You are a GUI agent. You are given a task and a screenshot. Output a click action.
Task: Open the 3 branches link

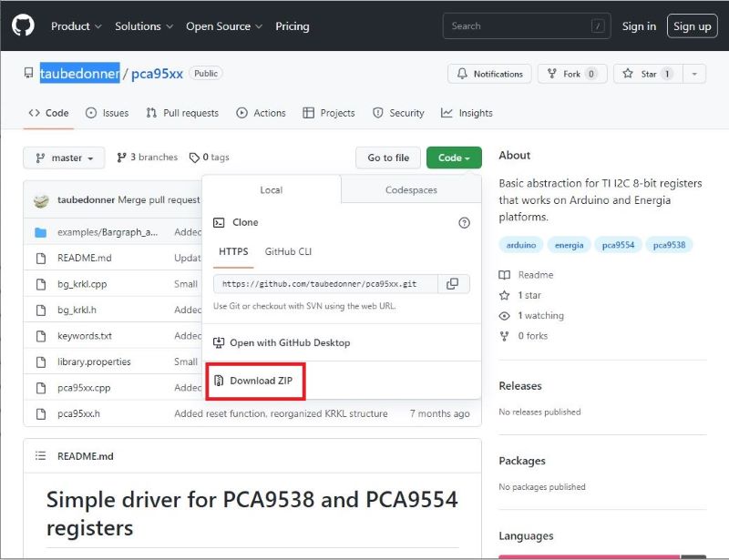pos(148,158)
